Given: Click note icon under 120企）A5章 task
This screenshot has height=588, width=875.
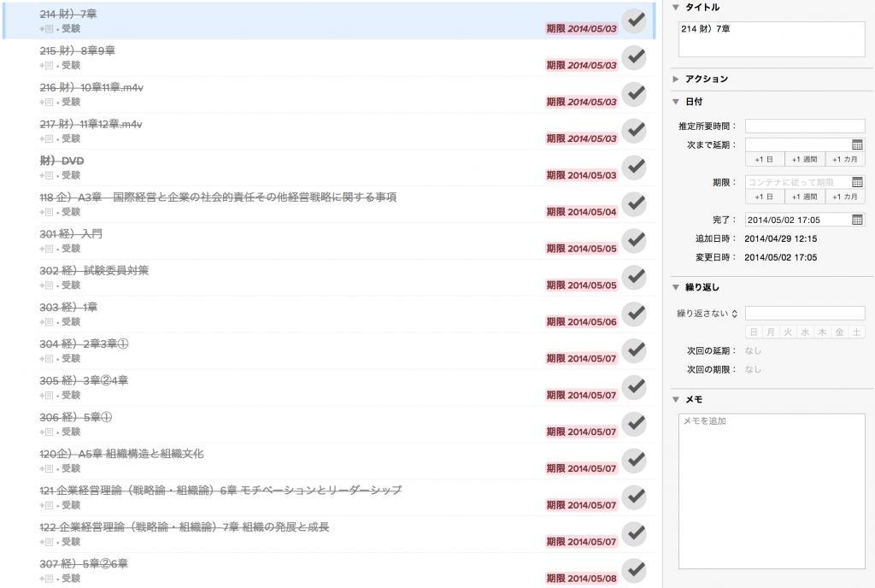Looking at the screenshot, I should [x=47, y=468].
